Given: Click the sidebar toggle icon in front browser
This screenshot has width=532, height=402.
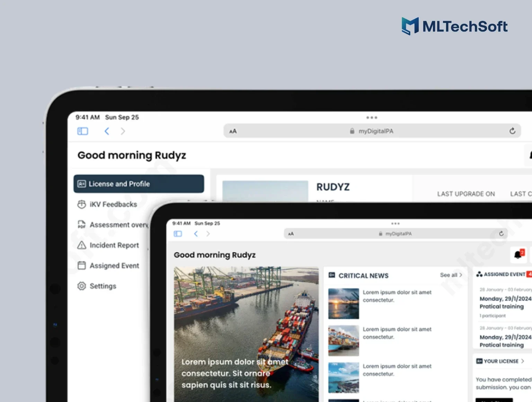Looking at the screenshot, I should (x=178, y=234).
